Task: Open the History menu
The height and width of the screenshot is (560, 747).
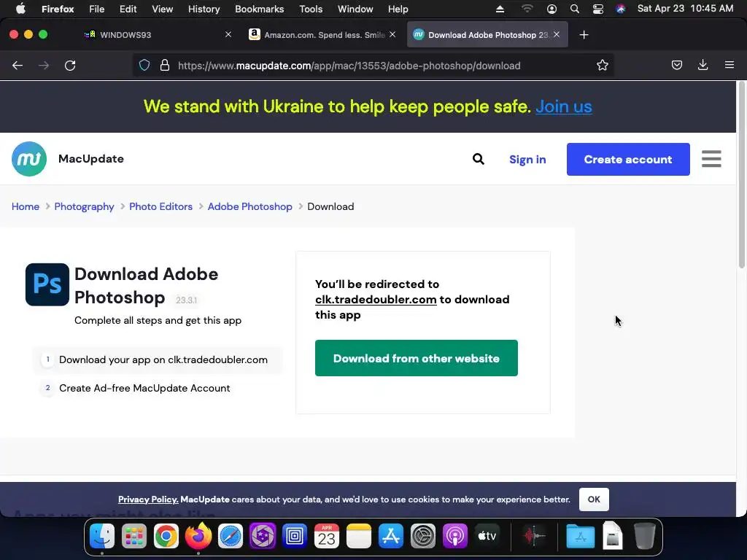Action: pos(204,9)
